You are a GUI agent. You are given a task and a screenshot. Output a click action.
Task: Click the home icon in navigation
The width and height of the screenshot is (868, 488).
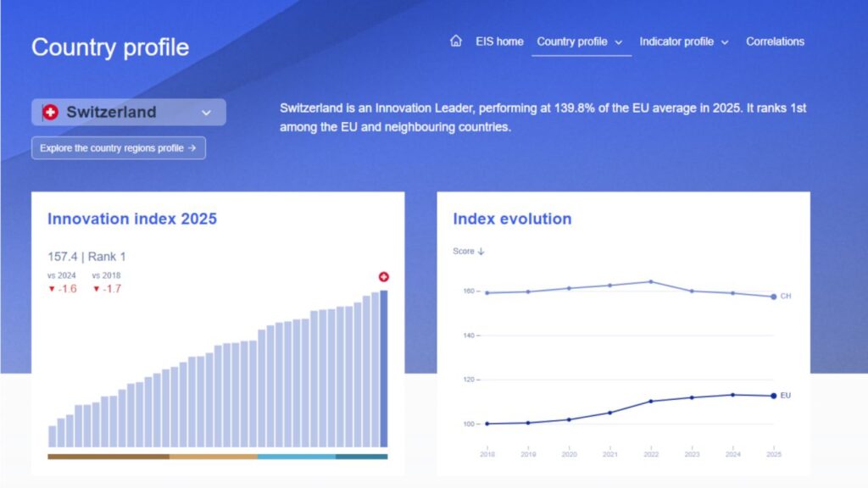[456, 41]
